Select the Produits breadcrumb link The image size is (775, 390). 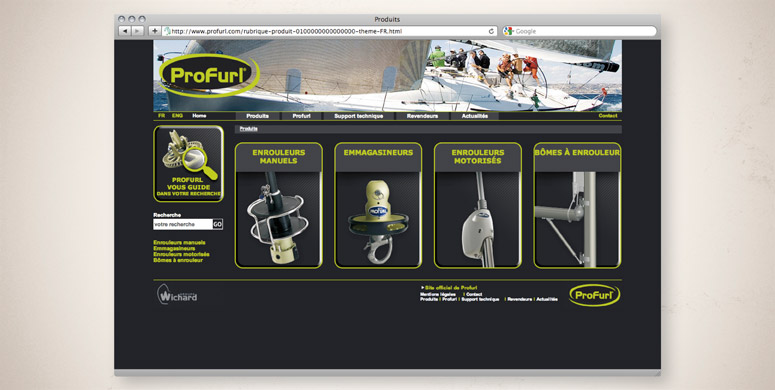coord(249,129)
